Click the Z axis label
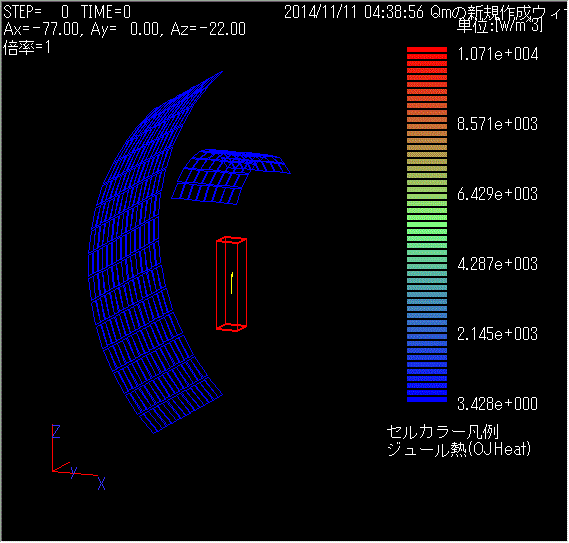 (56, 431)
